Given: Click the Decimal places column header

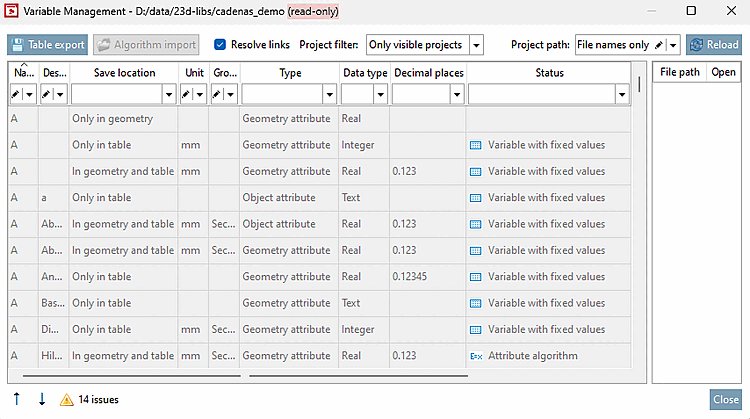Looking at the screenshot, I should 429,73.
